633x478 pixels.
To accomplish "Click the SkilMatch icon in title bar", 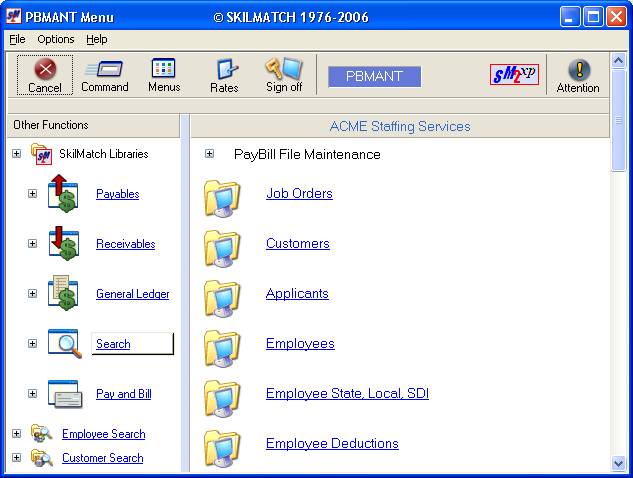I will [x=14, y=17].
